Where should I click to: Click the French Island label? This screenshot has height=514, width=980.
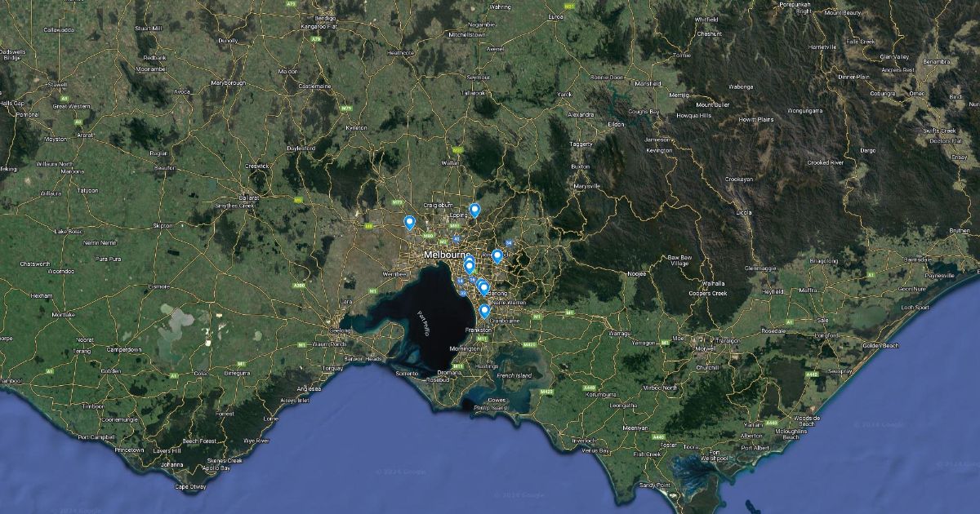click(x=514, y=375)
